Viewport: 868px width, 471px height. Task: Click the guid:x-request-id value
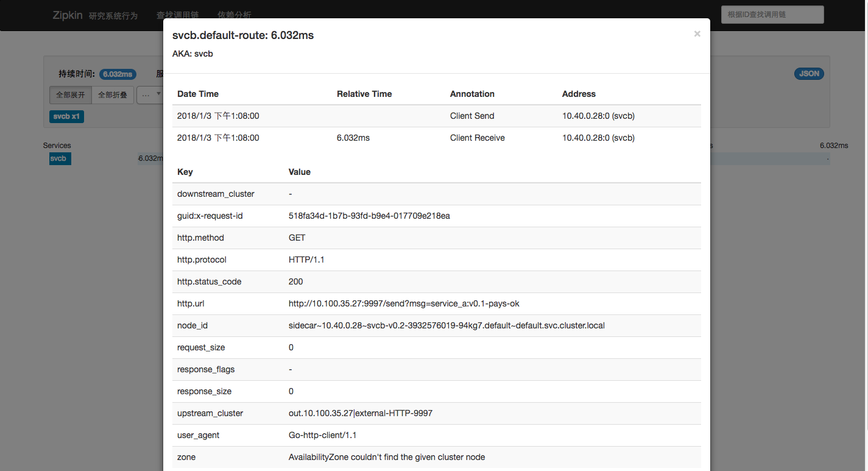(x=369, y=216)
